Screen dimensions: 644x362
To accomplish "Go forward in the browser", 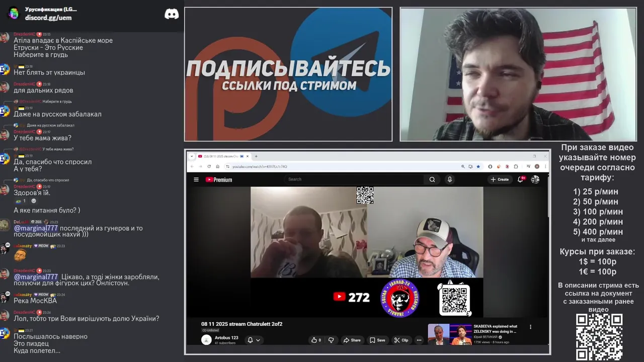I will (200, 166).
